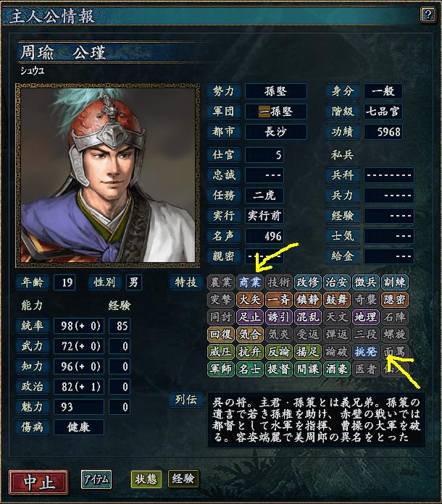Screen dimensions: 442x504
Task: Select the 火矢 skill badge
Action: pyautogui.click(x=250, y=300)
